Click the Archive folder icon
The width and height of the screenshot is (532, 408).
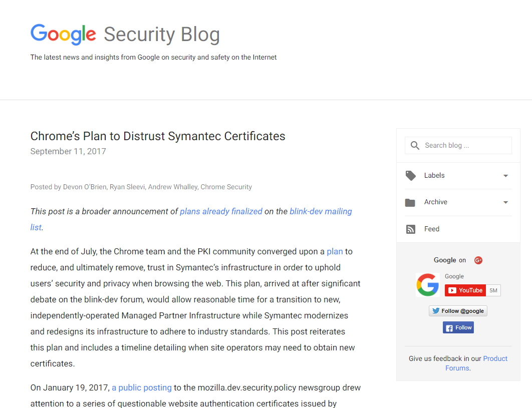410,202
